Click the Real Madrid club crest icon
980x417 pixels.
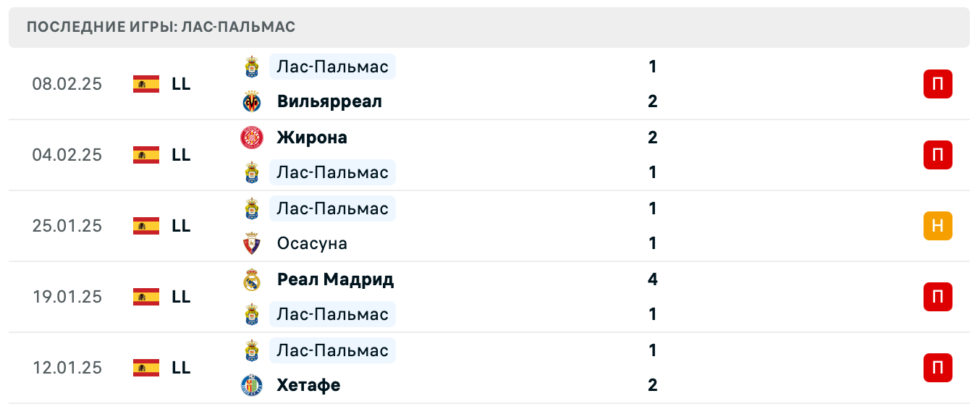252,279
